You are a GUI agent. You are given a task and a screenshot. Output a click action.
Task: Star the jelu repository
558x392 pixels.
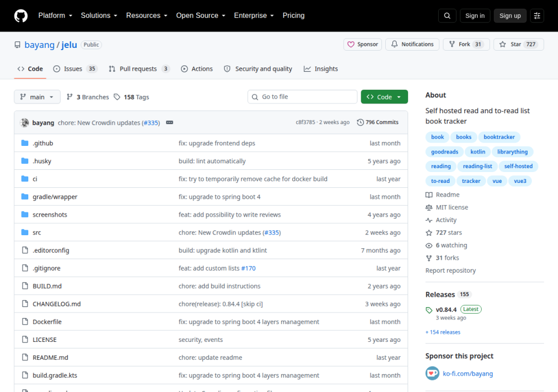(519, 44)
